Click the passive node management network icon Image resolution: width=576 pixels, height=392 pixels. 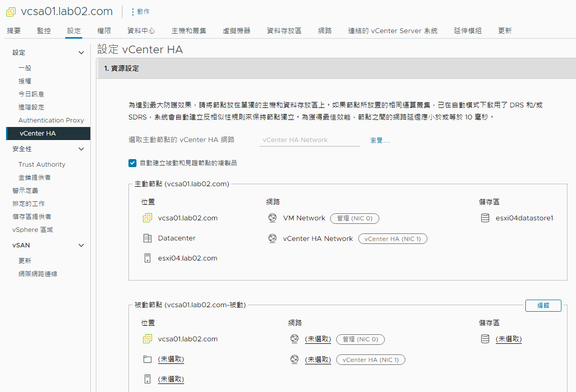[294, 339]
